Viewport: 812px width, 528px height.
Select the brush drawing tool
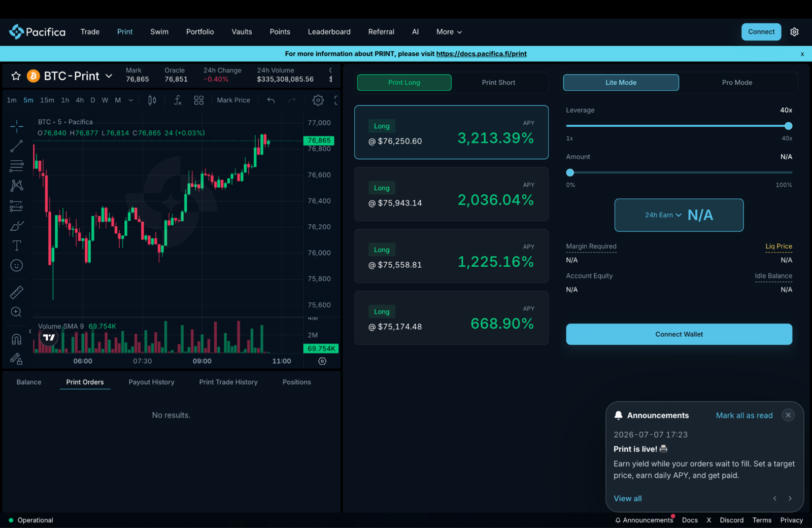click(17, 226)
